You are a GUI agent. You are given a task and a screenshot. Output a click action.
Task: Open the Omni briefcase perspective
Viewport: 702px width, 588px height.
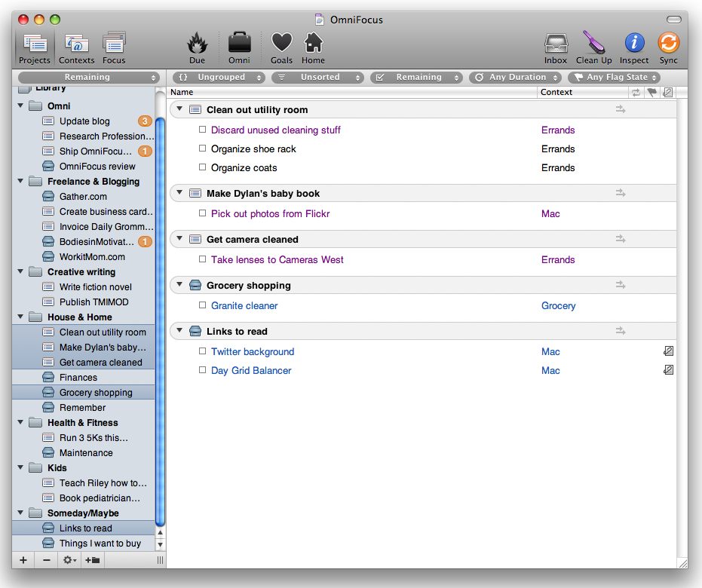[x=240, y=48]
